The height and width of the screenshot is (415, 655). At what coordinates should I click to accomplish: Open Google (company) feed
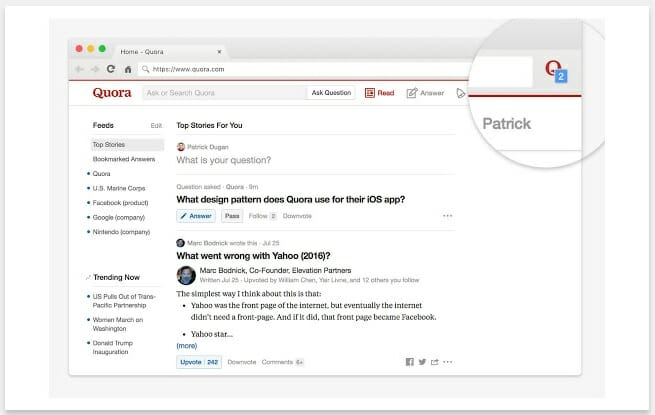point(119,218)
